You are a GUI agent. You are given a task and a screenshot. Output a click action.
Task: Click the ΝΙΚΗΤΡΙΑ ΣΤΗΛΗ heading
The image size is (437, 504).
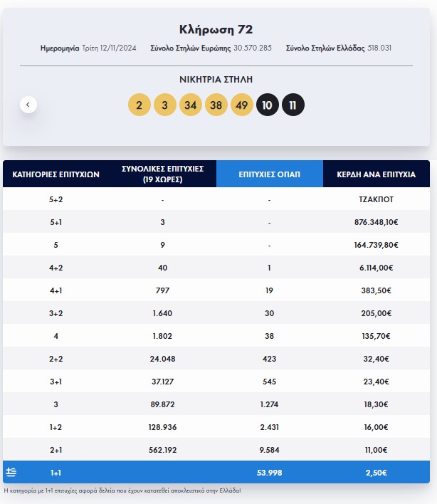[216, 80]
